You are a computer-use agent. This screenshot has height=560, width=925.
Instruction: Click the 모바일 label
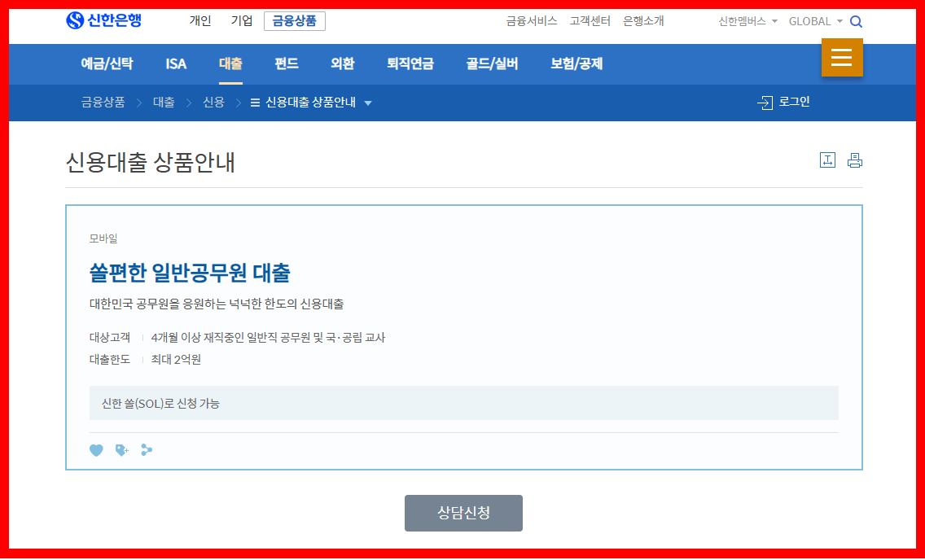pos(103,238)
